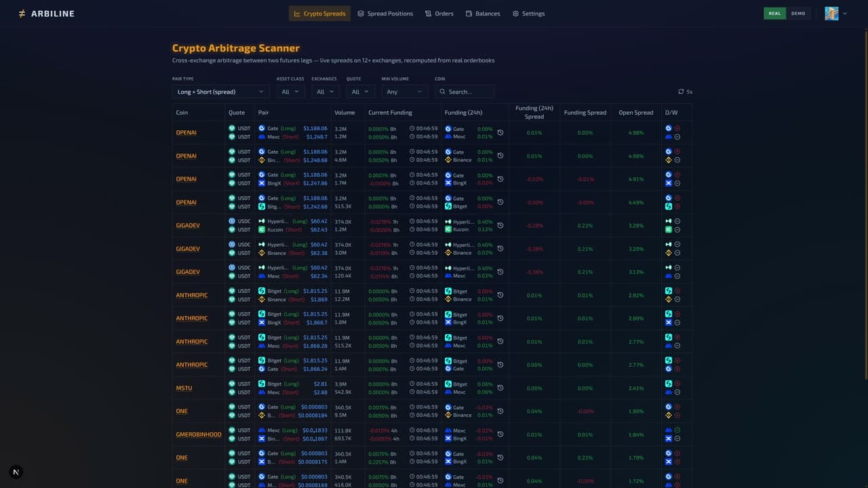Click the 3.28% open spread value
The image size is (868, 488).
[x=636, y=226]
